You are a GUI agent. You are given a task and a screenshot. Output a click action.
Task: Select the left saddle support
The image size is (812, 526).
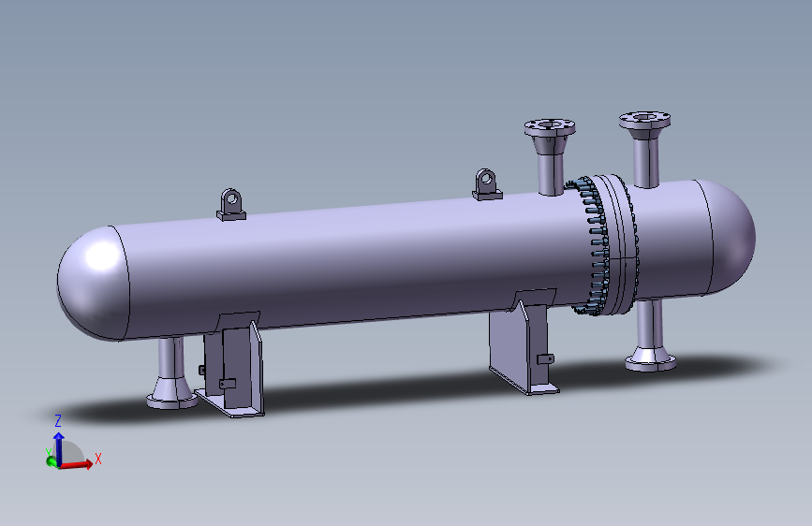point(230,364)
